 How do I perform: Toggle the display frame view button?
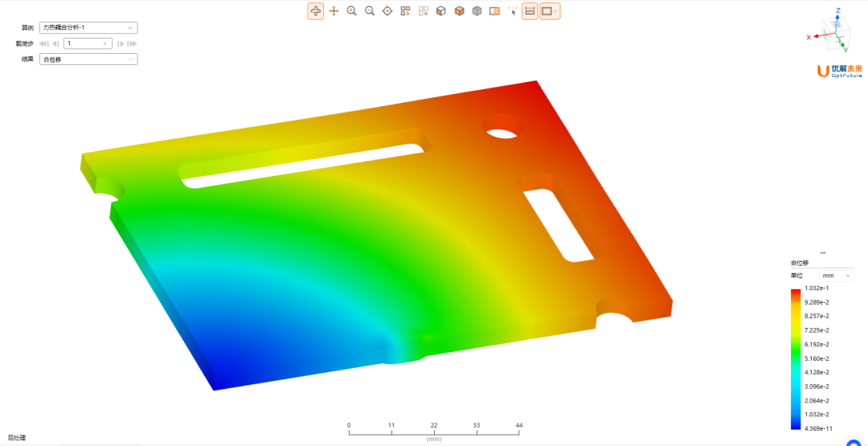click(x=551, y=11)
